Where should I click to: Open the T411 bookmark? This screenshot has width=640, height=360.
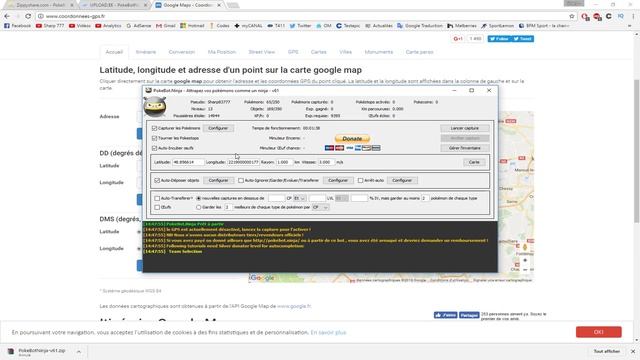pos(276,25)
